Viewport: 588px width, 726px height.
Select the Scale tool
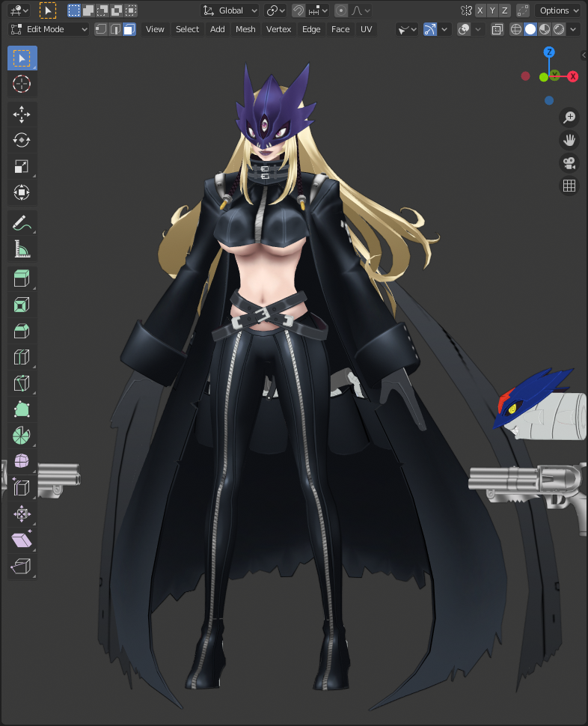click(x=22, y=166)
